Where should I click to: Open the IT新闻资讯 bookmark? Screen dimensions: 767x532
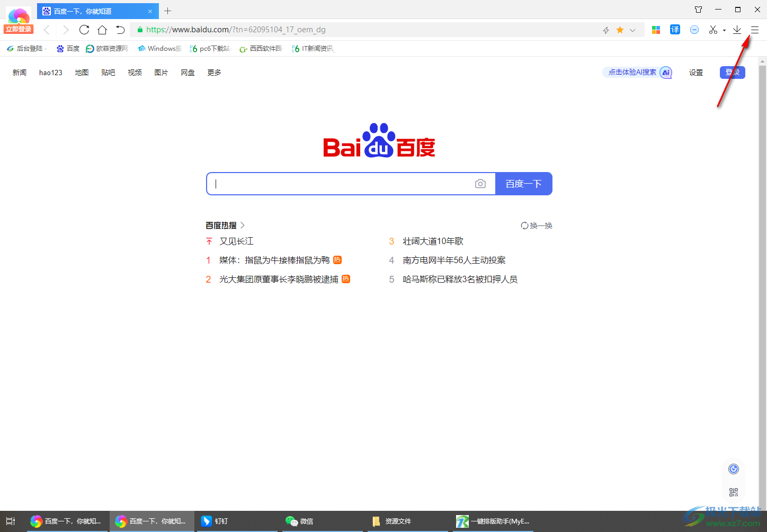(313, 49)
